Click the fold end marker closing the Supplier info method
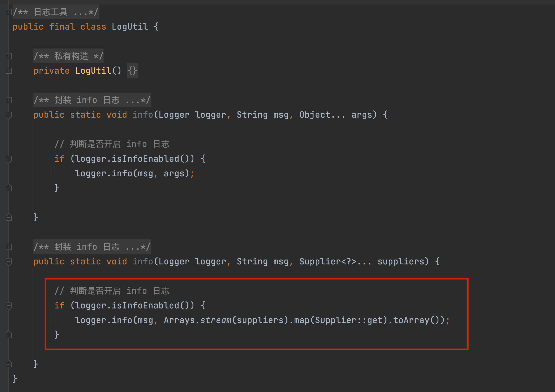555x392 pixels. tap(9, 364)
